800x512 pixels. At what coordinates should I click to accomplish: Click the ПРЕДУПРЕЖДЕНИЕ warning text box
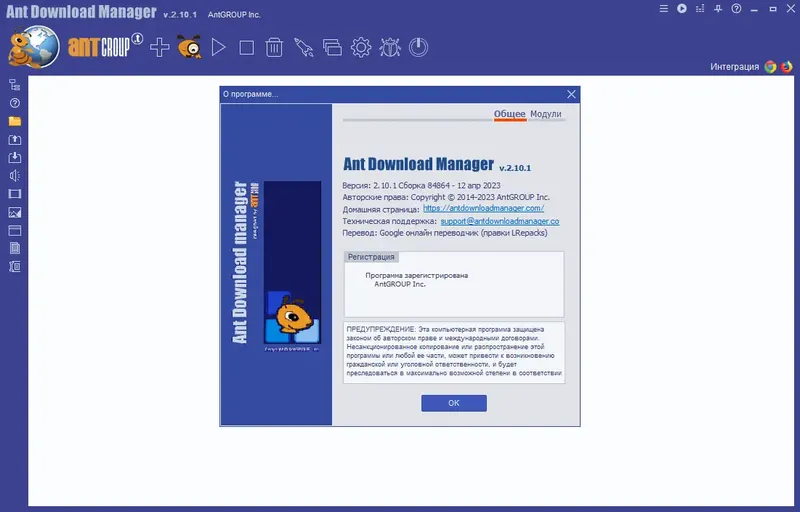pos(454,352)
